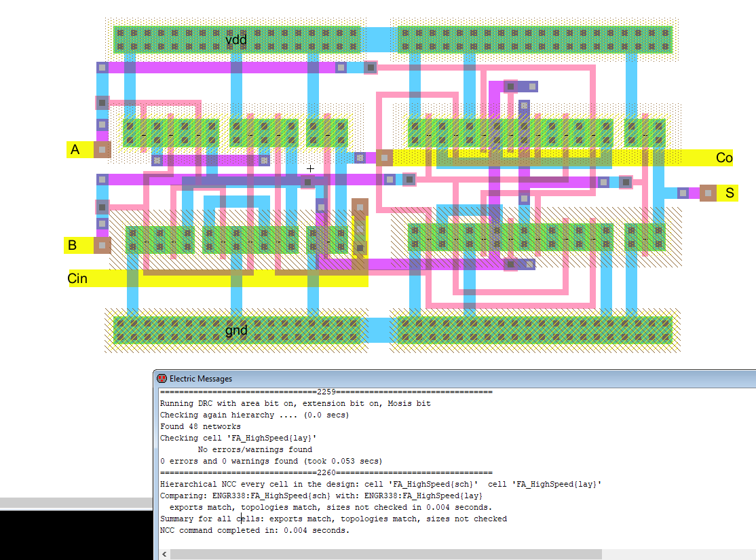Viewport: 756px width, 560px height.
Task: Select the vdd label on top rail
Action: click(236, 40)
